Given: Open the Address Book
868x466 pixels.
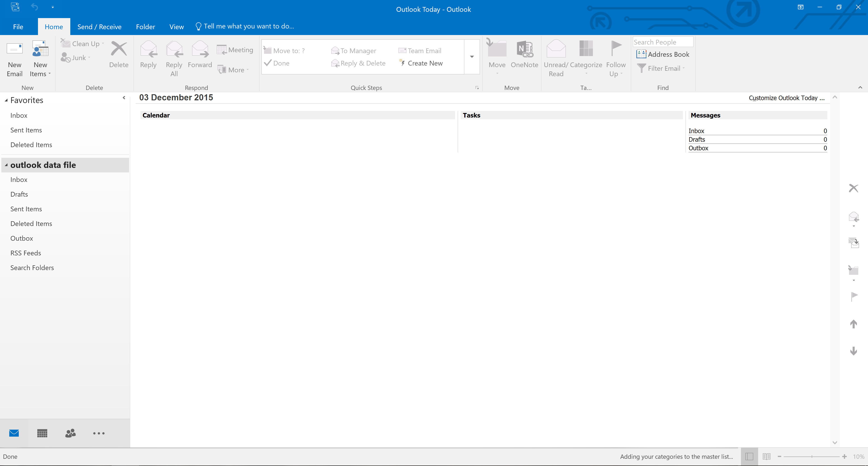Looking at the screenshot, I should [663, 54].
